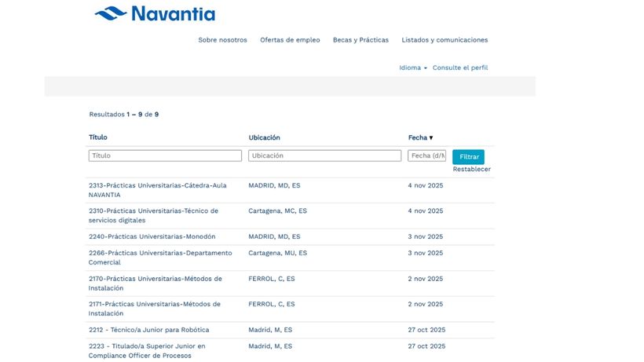Screen dimensions: 644x362
Task: Open 2212 Técnico/a Junior para Robótica
Action: 148,330
